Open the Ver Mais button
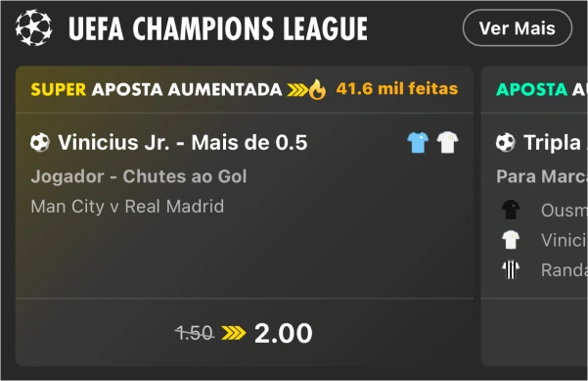 click(x=518, y=28)
